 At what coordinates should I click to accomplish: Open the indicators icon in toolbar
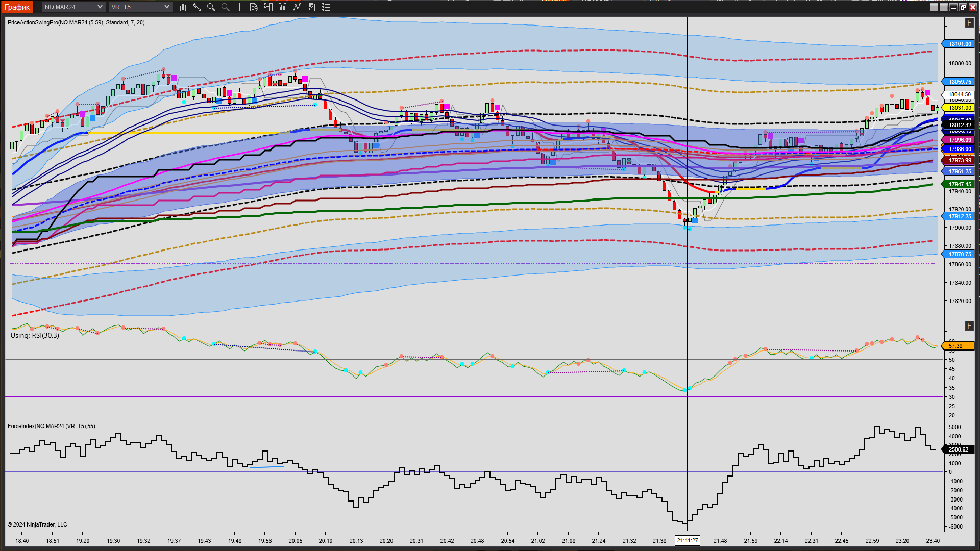coord(282,7)
